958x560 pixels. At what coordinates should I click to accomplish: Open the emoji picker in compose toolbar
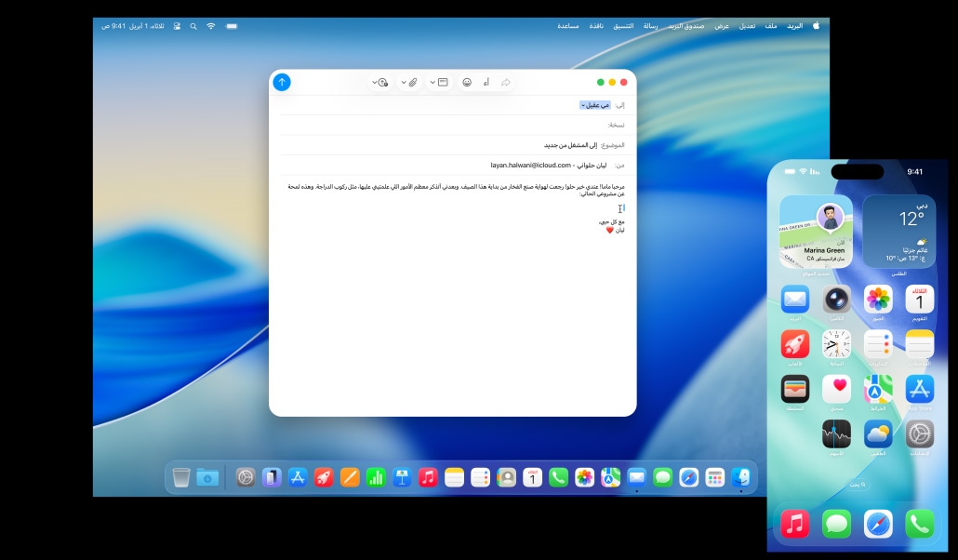pos(466,82)
